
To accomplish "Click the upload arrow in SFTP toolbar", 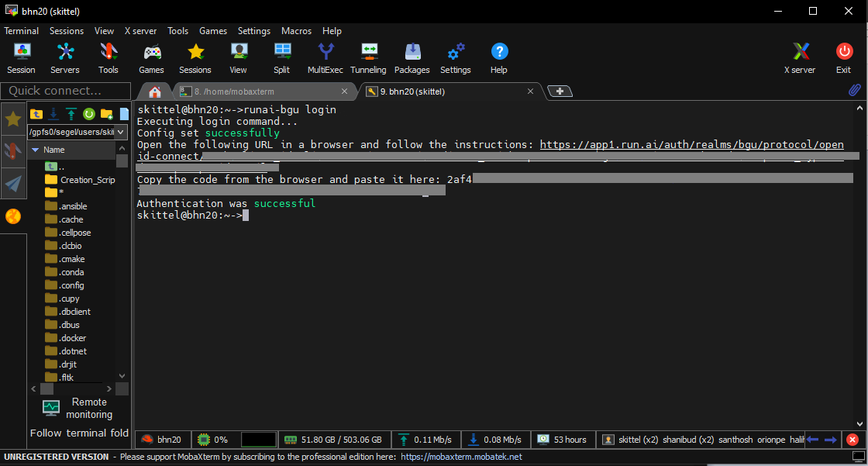I will click(x=71, y=114).
